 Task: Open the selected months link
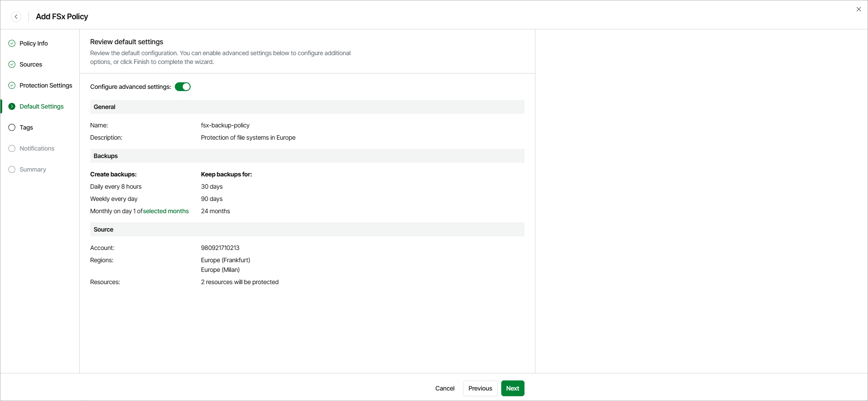click(166, 211)
